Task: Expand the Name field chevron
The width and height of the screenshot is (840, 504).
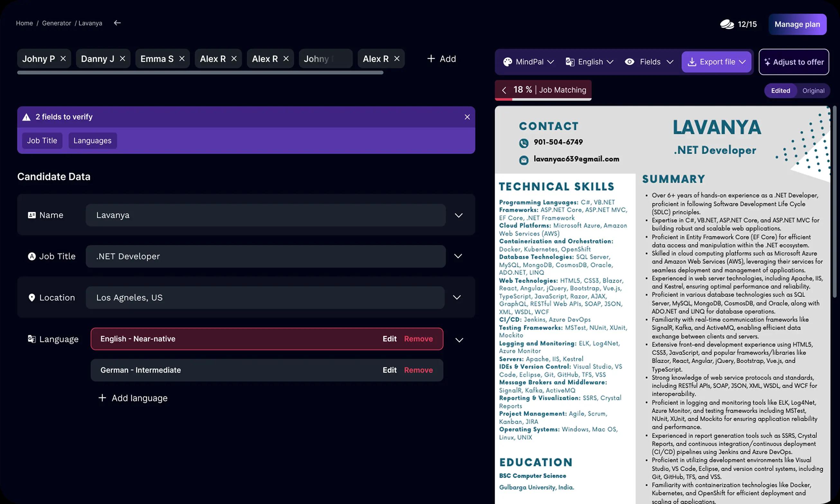Action: click(x=459, y=215)
